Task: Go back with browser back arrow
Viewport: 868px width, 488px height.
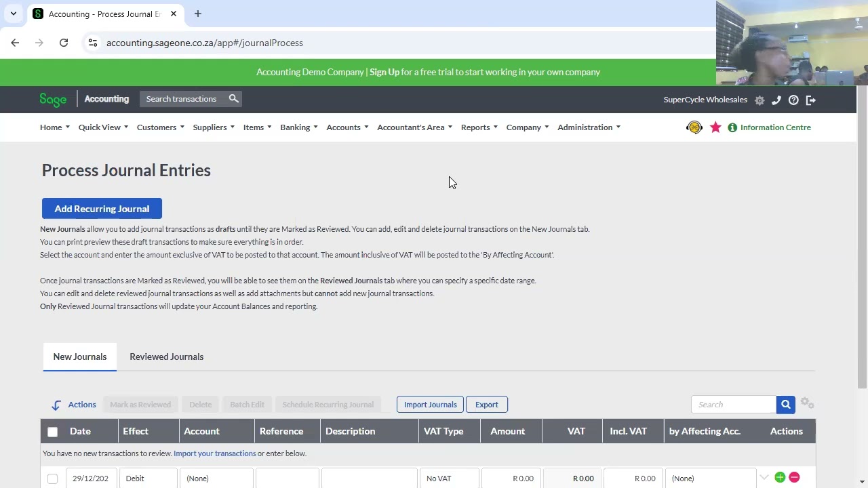Action: point(15,43)
